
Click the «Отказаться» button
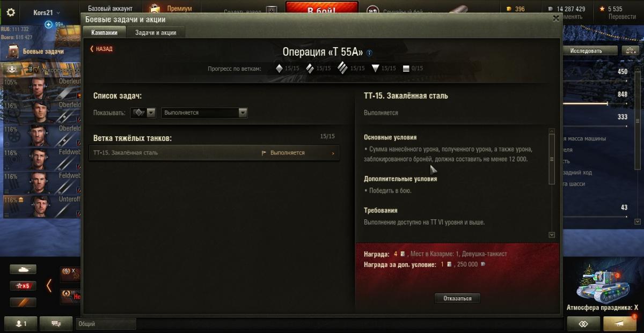pyautogui.click(x=457, y=298)
